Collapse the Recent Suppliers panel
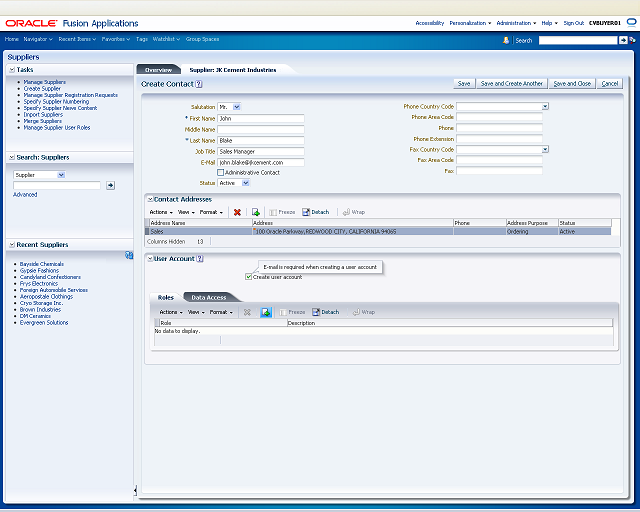 (x=12, y=245)
